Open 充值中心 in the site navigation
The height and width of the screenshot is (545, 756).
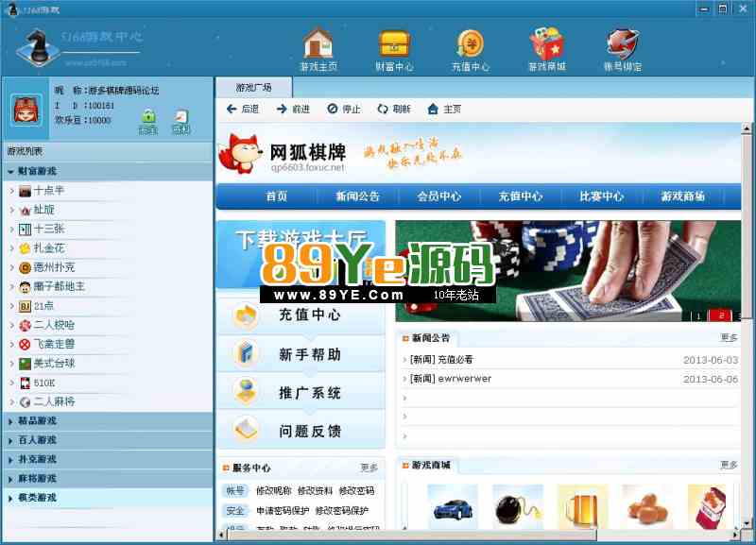pyautogui.click(x=521, y=196)
